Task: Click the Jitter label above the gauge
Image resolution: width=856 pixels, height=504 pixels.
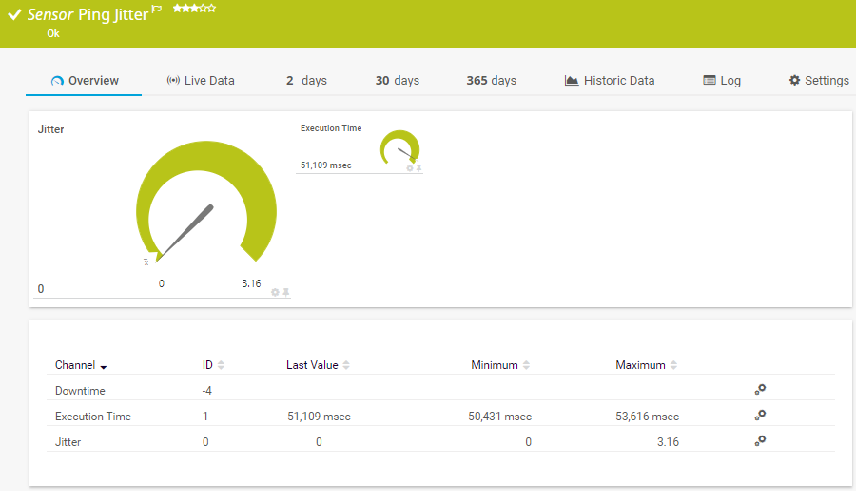Action: (50, 129)
